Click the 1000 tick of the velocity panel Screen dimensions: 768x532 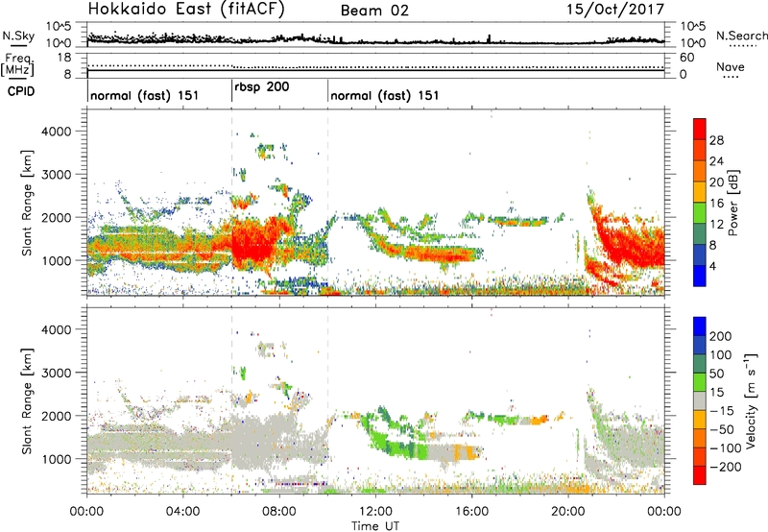click(x=56, y=459)
